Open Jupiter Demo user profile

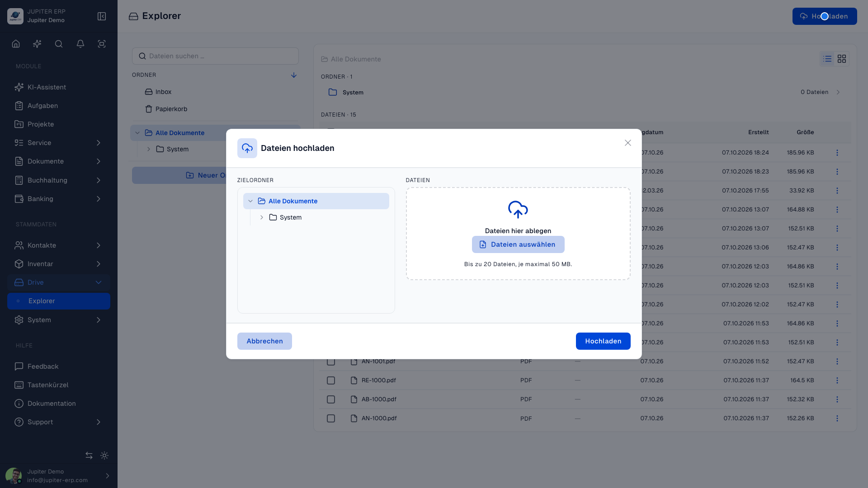(59, 476)
